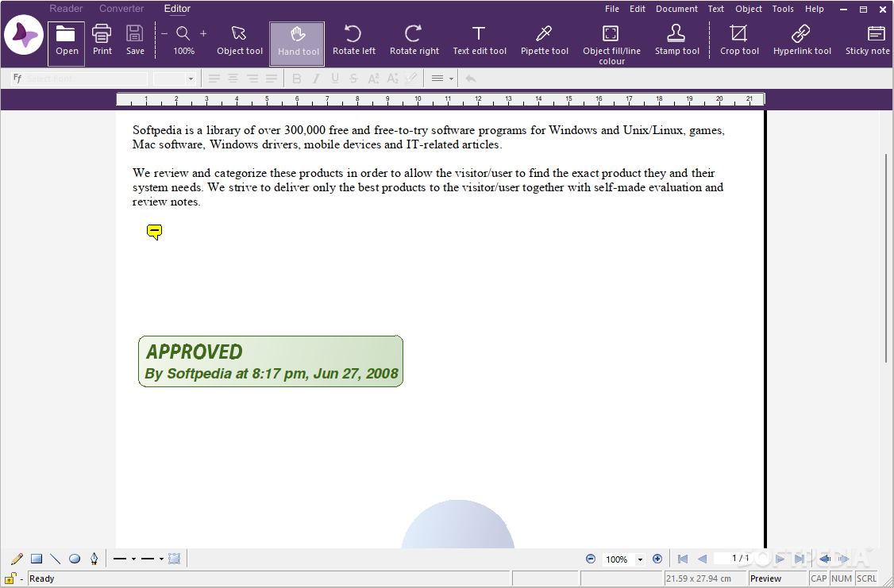Open the 100% zoom level dropdown
This screenshot has width=894, height=588.
pos(640,559)
